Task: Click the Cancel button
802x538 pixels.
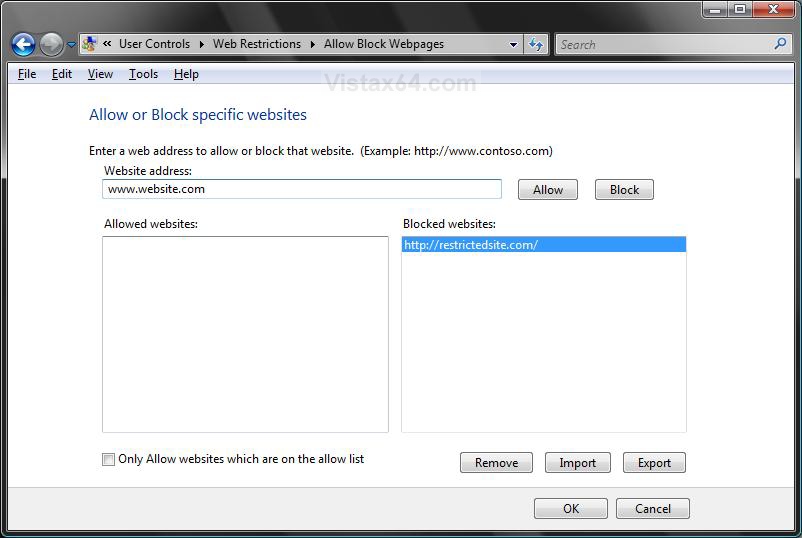Action: point(653,509)
